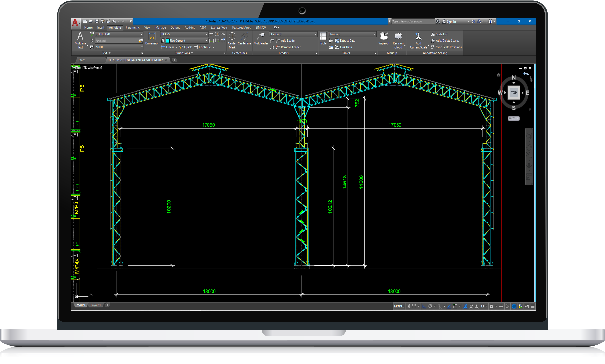This screenshot has height=364, width=605.
Task: Click the Use Current layer color swatch
Action: [x=168, y=41]
